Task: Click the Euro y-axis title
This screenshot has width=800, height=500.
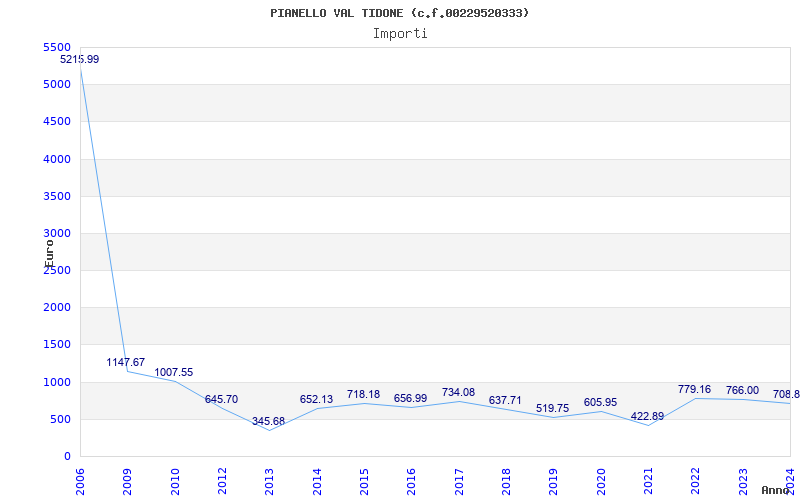Action: click(x=49, y=254)
